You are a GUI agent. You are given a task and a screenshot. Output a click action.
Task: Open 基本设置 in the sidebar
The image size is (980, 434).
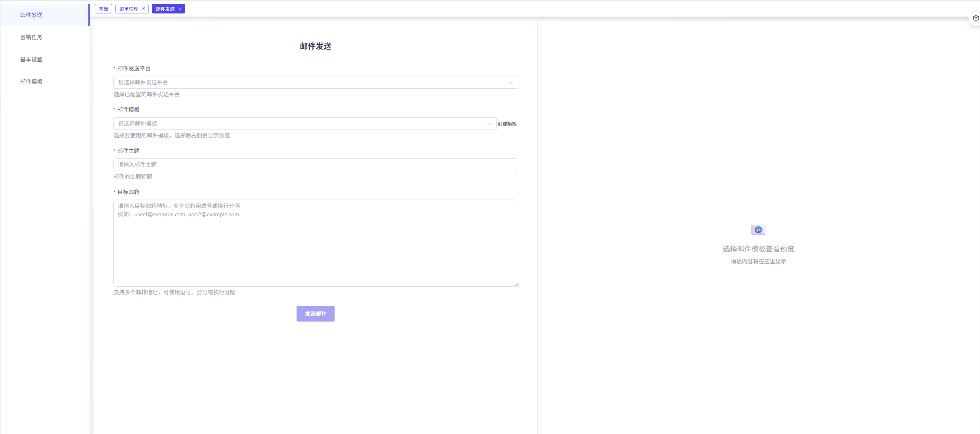[45, 59]
